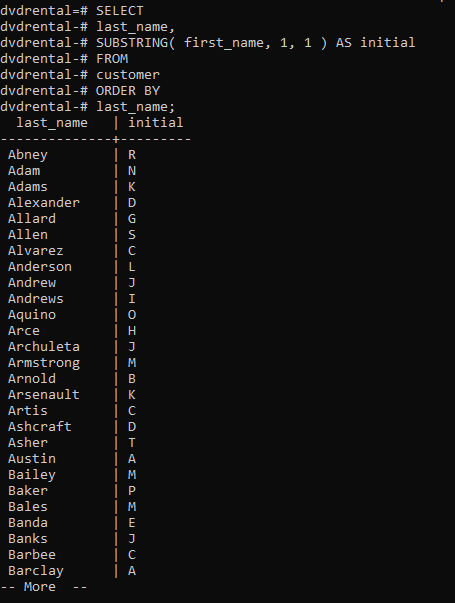The width and height of the screenshot is (455, 603).
Task: Click the Ashcraft entry
Action: coord(40,427)
